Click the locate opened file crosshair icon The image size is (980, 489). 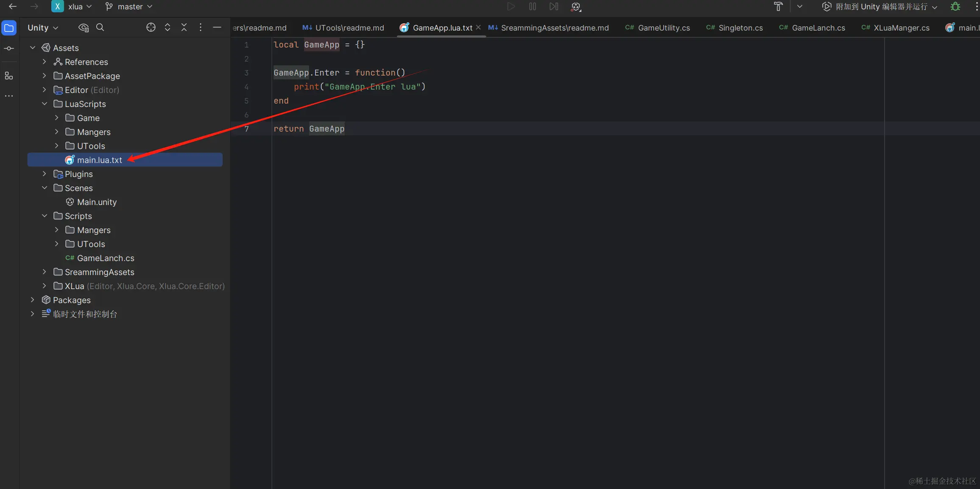151,27
